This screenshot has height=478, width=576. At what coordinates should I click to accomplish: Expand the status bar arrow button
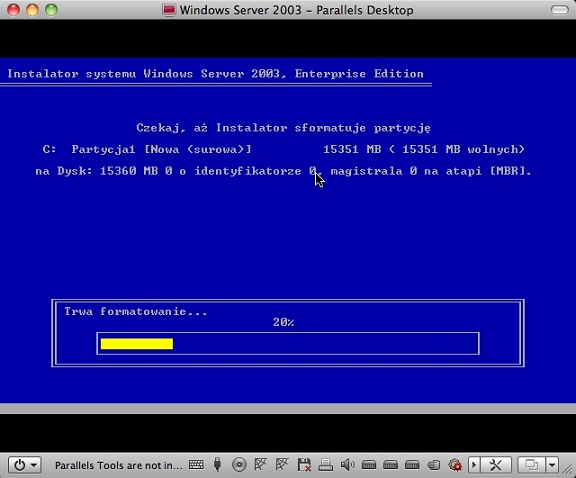(474, 465)
